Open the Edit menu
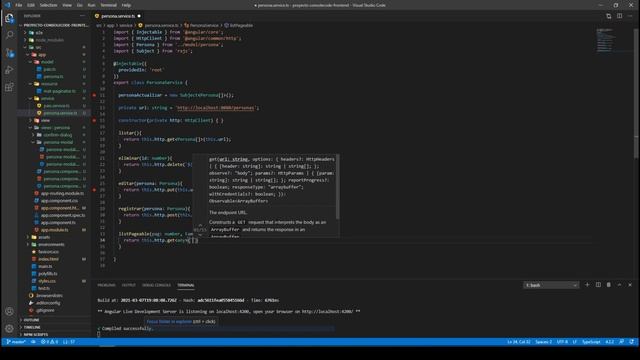The image size is (640, 360). pos(31,5)
